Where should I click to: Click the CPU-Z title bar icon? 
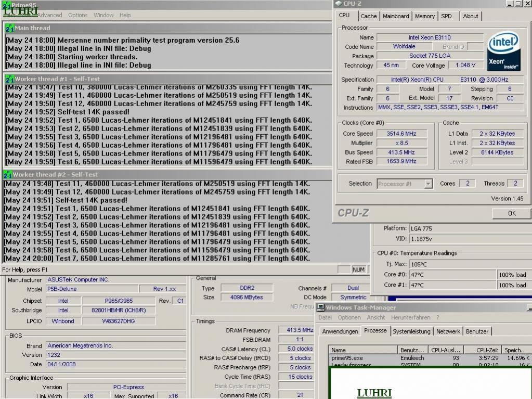point(339,4)
